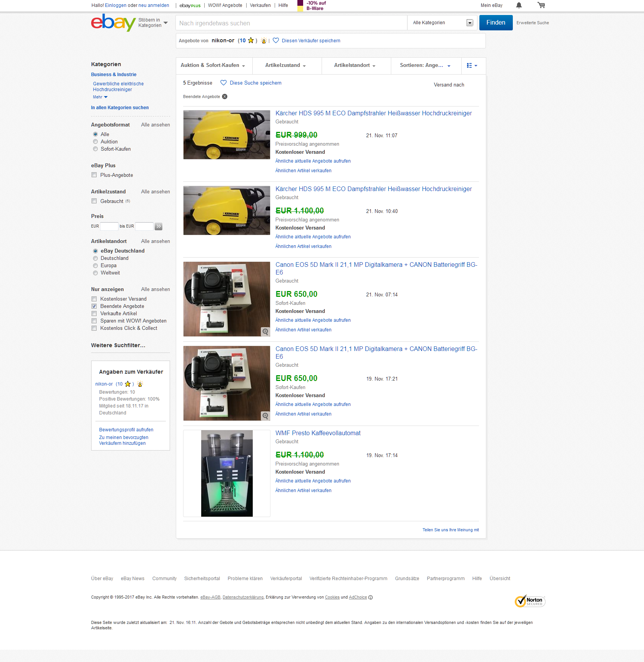Remove the 'Beendete Angebote' filter chip
Screen dimensions: 644x662
(x=225, y=96)
